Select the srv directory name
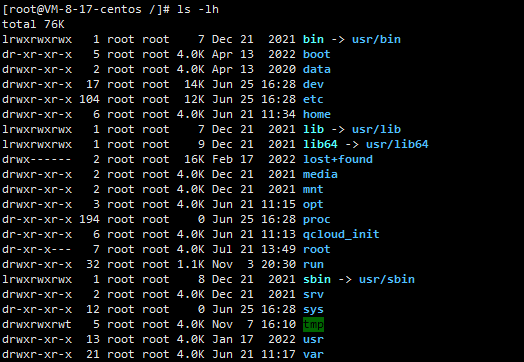The image size is (524, 362). point(313,294)
